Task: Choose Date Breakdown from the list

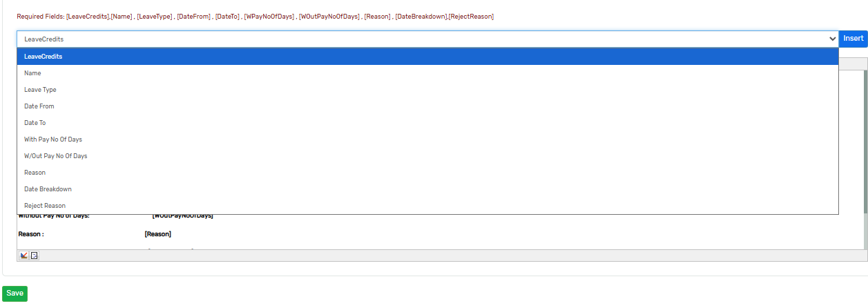Action: point(427,189)
